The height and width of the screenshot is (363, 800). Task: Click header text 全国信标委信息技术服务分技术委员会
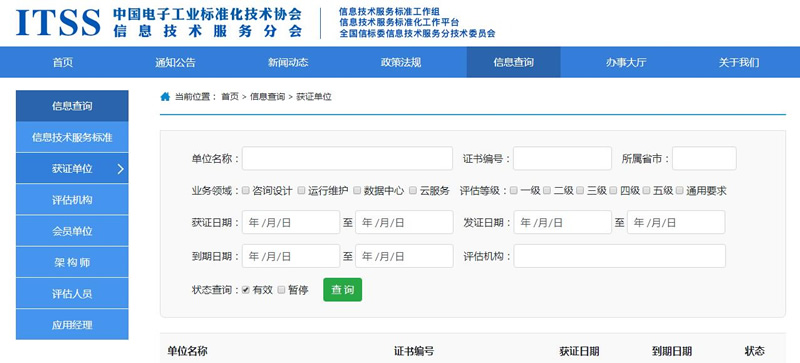417,34
